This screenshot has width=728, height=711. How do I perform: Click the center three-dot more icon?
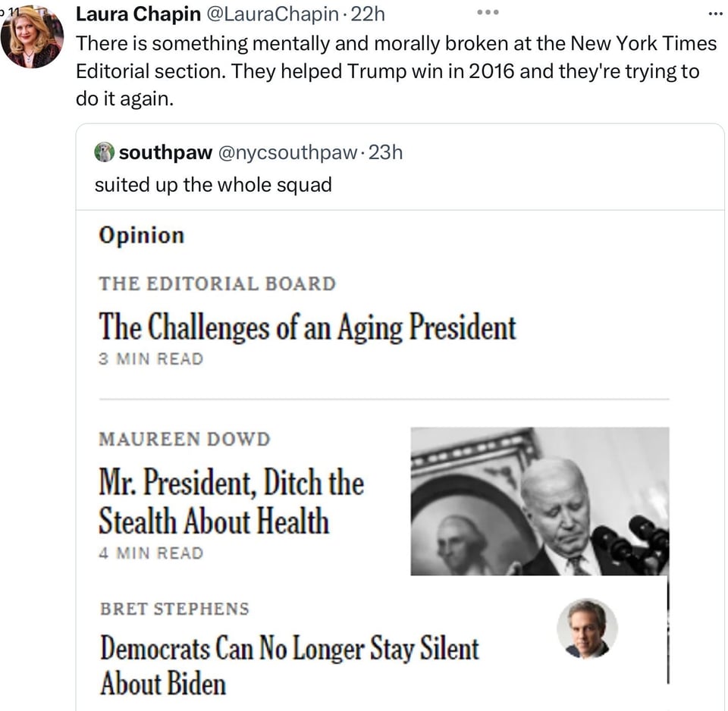click(x=488, y=13)
